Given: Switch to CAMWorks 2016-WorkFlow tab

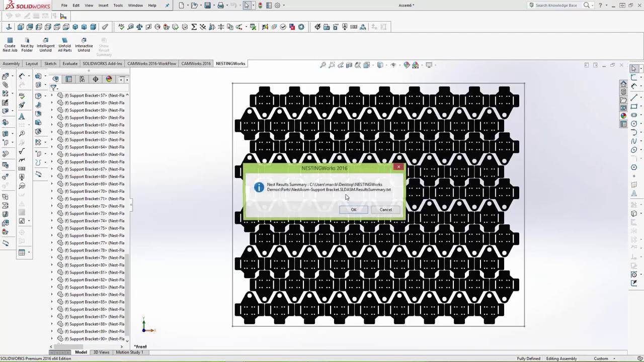Looking at the screenshot, I should click(152, 64).
